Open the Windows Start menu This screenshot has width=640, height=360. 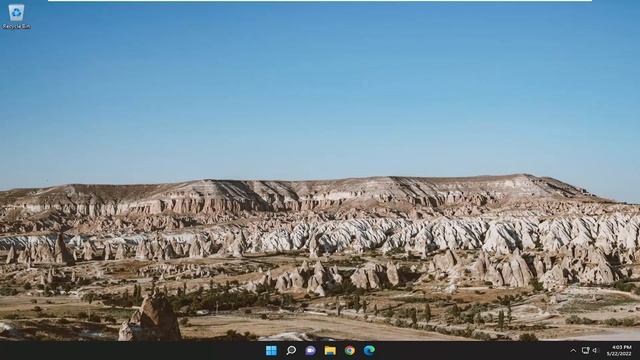point(271,350)
